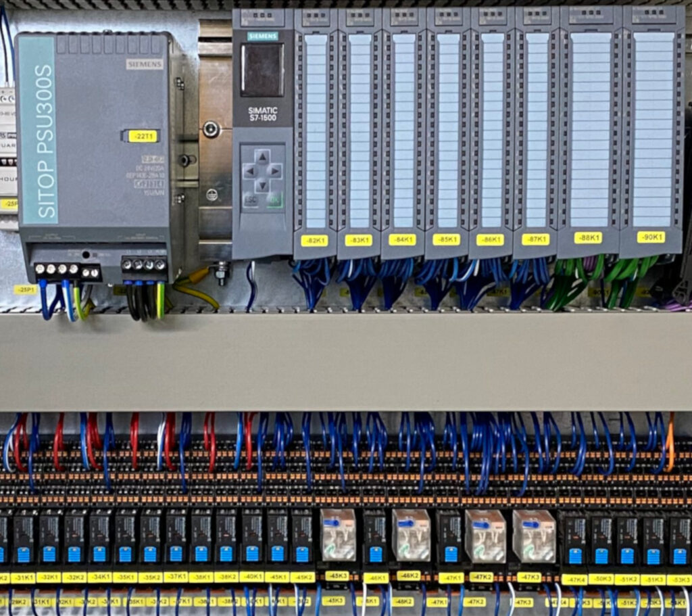The height and width of the screenshot is (616, 692).
Task: Click the Siemens logo on the CPU
Action: pyautogui.click(x=263, y=36)
